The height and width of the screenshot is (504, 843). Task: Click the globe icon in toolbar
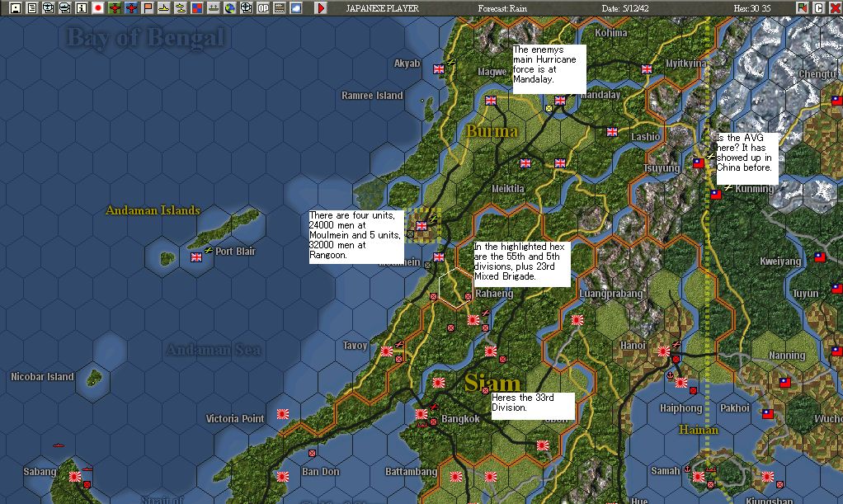[x=230, y=8]
